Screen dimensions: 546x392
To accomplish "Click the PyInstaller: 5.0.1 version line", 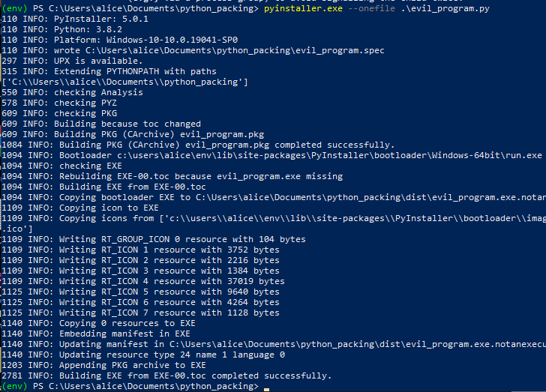I will click(x=75, y=19).
